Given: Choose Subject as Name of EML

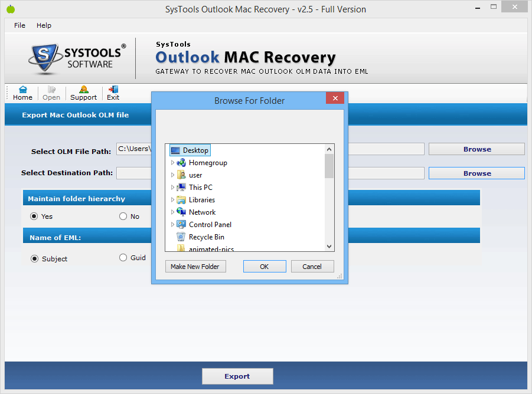Looking at the screenshot, I should pos(34,259).
